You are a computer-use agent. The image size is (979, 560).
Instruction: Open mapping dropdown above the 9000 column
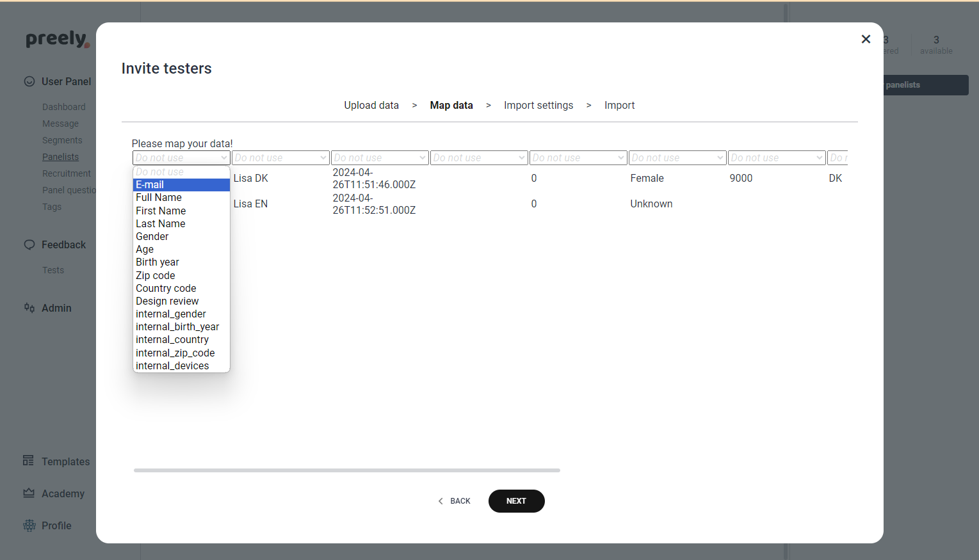777,157
